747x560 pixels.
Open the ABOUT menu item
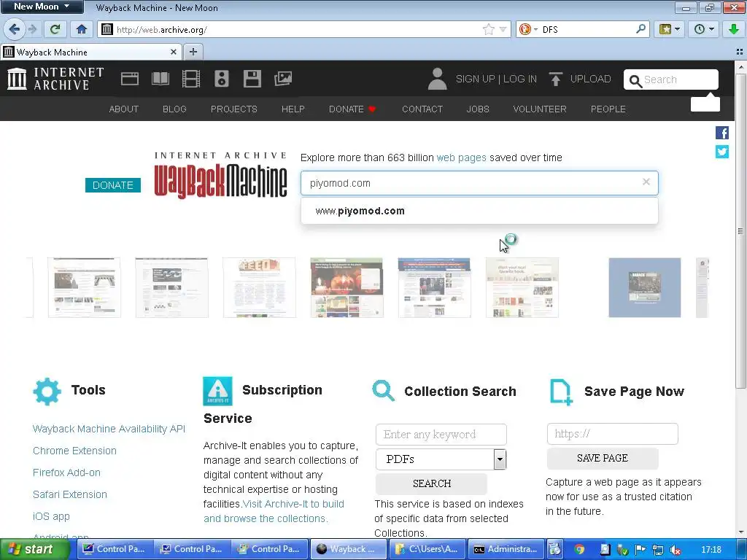(124, 109)
